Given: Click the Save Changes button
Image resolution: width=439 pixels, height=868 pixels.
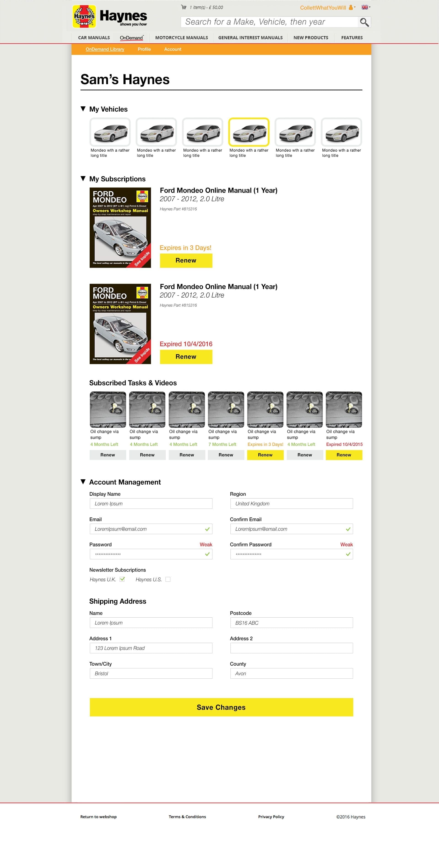Looking at the screenshot, I should (x=221, y=707).
